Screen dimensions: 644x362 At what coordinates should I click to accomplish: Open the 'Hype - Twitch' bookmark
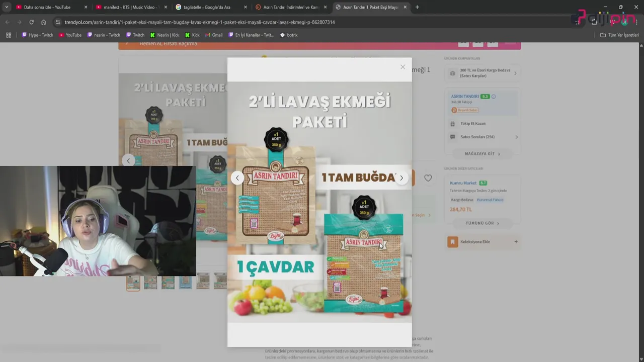click(37, 35)
